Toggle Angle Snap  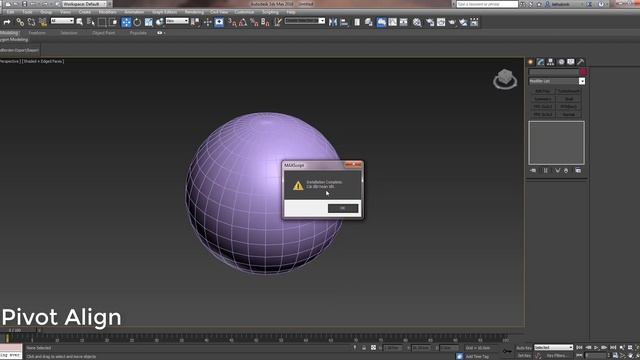243,22
